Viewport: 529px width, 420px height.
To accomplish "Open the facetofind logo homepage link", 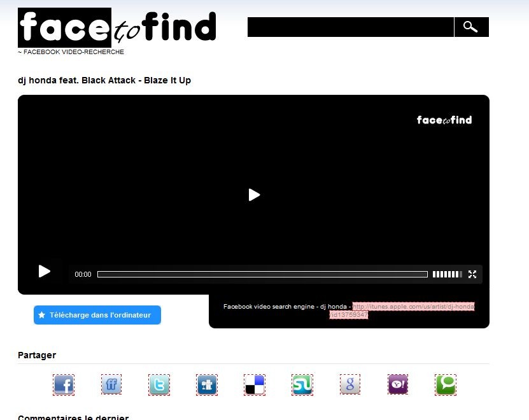I will (x=116, y=27).
